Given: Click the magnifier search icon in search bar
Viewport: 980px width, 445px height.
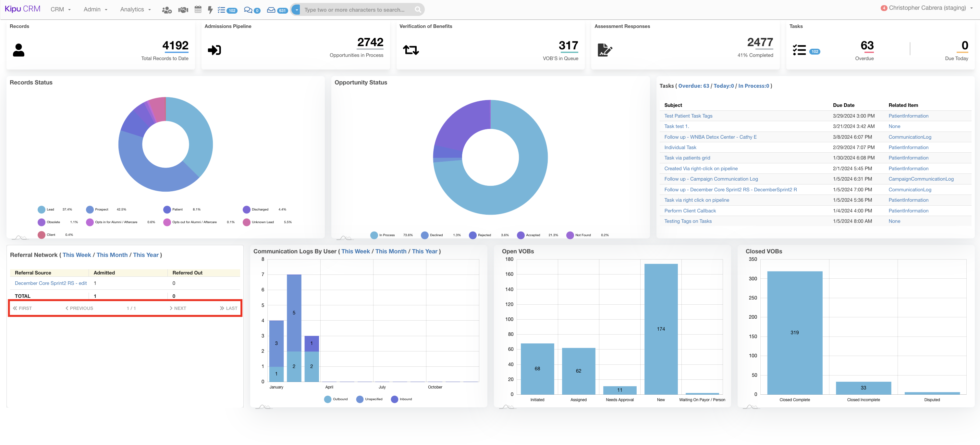Looking at the screenshot, I should click(418, 10).
